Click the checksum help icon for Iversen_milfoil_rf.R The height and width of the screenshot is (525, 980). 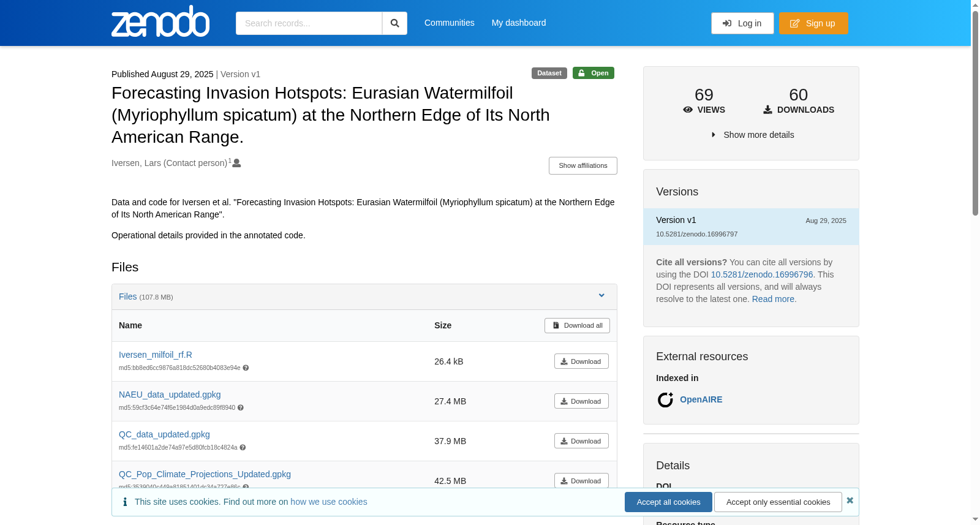[x=246, y=368]
